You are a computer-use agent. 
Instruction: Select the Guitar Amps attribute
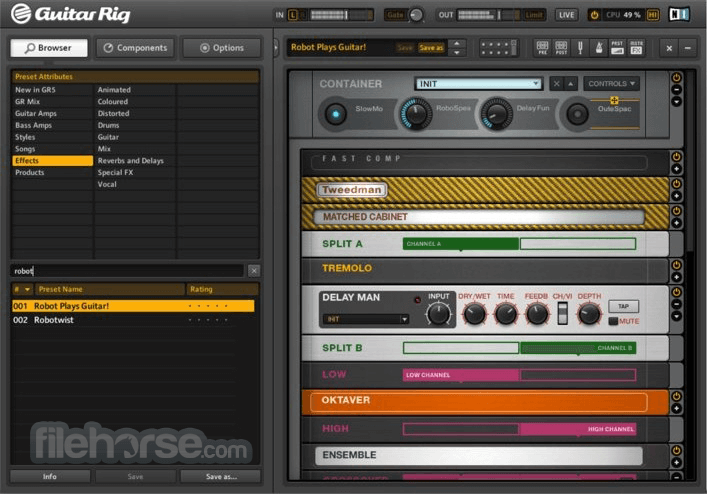tap(36, 114)
